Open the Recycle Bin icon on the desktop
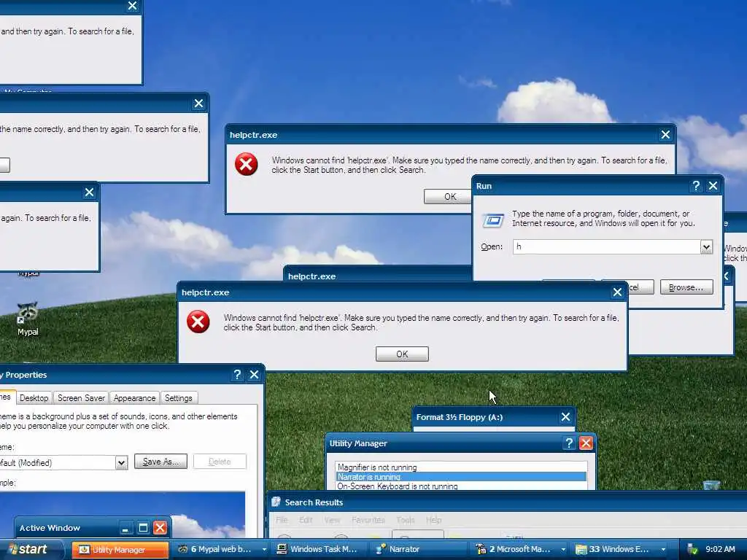747x560 pixels. click(711, 485)
